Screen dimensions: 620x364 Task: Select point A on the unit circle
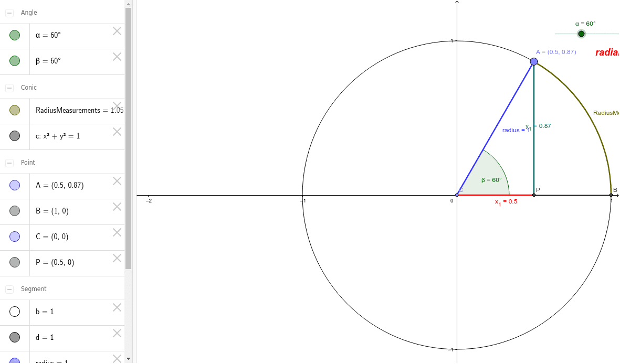coord(534,61)
